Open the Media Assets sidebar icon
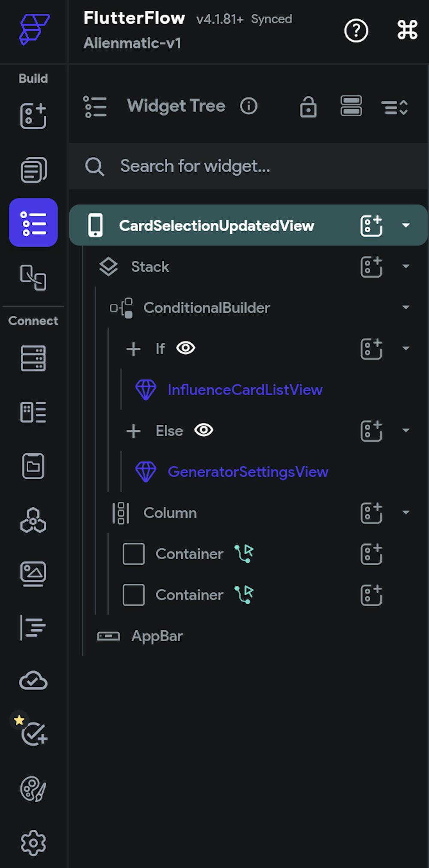 (x=33, y=573)
